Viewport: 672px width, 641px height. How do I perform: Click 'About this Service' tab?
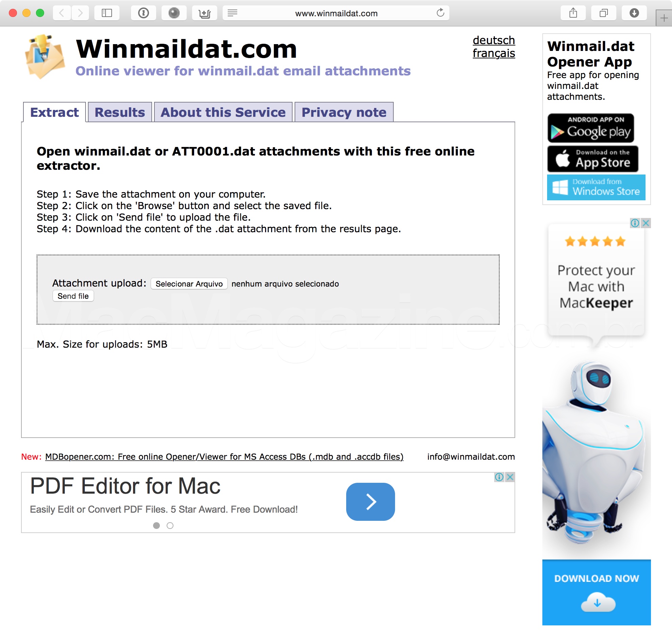222,112
